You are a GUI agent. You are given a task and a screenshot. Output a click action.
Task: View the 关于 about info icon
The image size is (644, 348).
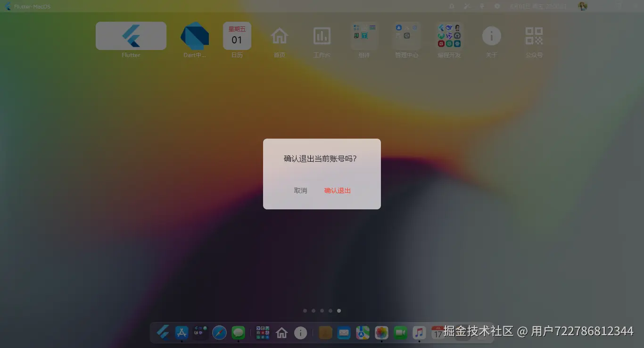click(491, 35)
